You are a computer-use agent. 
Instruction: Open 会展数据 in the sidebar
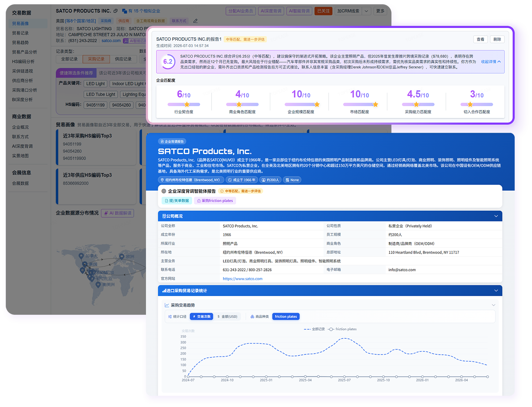(20, 183)
